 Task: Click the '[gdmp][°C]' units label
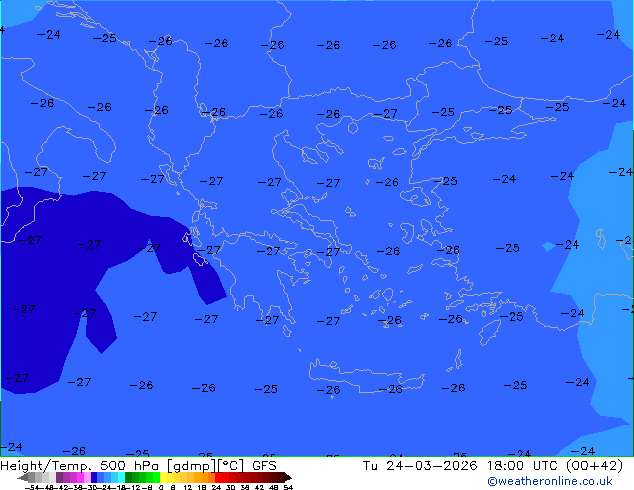click(x=206, y=466)
